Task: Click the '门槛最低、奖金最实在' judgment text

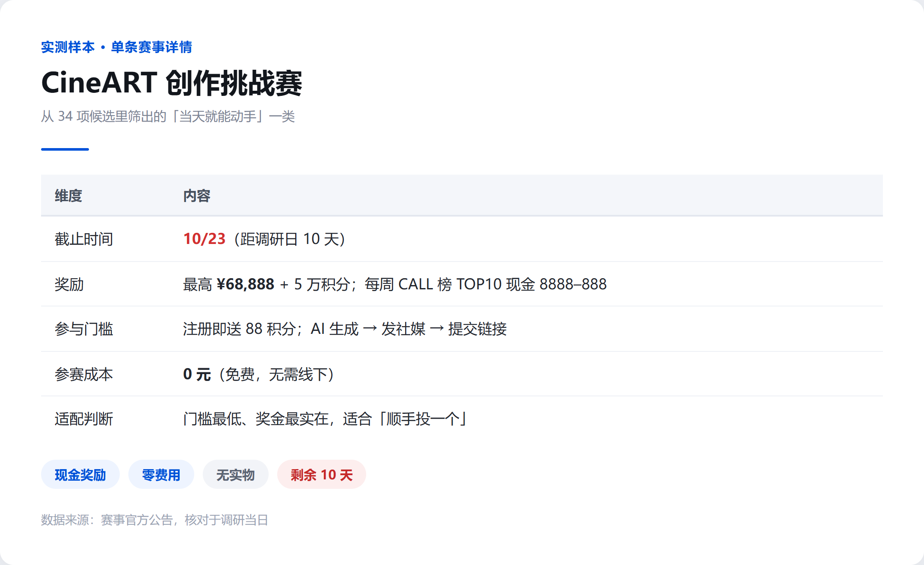Action: click(256, 419)
